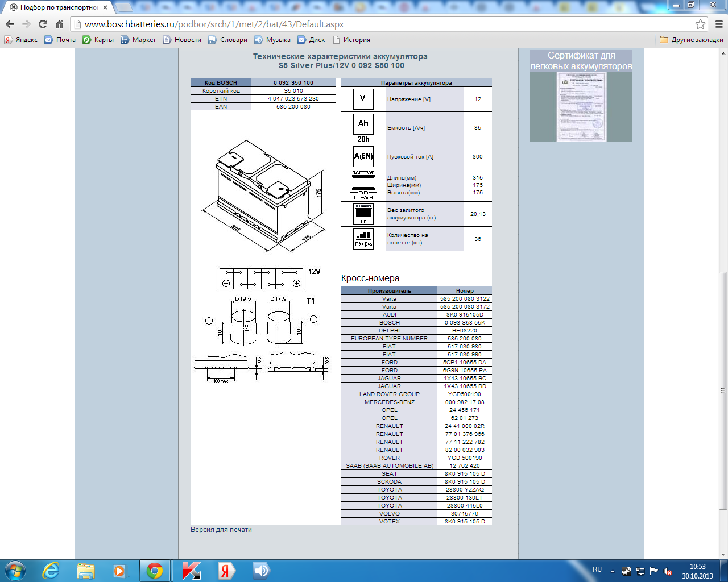This screenshot has height=582, width=728.
Task: Open the История bookmark
Action: click(x=351, y=40)
